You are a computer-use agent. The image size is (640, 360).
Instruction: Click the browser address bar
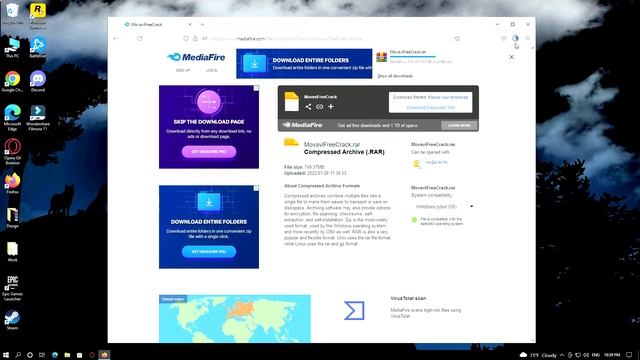tap(322, 38)
